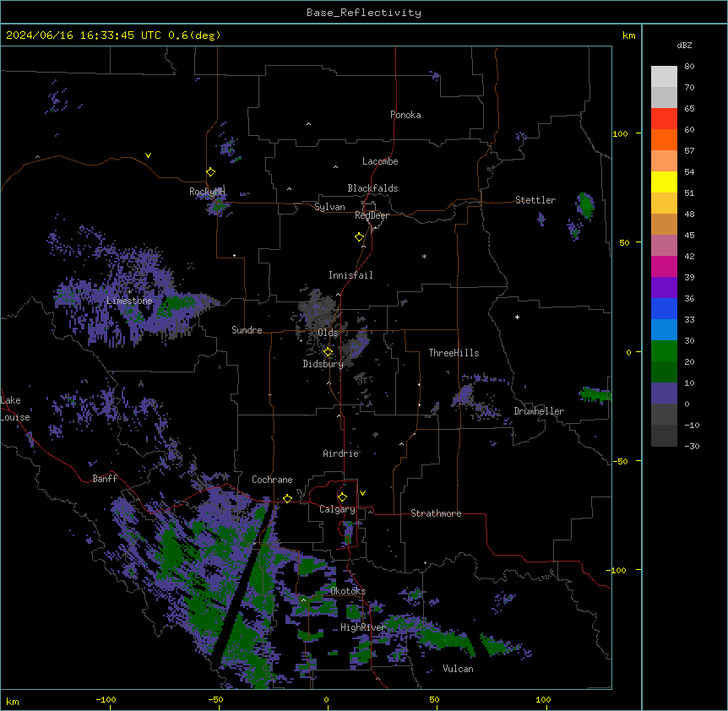Pick the violet purple legend swatch
This screenshot has height=711, width=728.
point(664,288)
